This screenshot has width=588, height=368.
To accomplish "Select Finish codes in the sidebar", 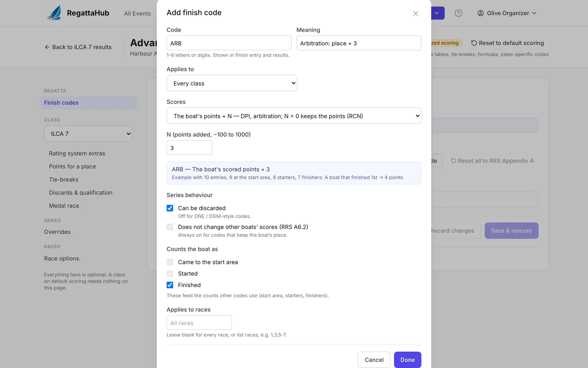I will (88, 103).
